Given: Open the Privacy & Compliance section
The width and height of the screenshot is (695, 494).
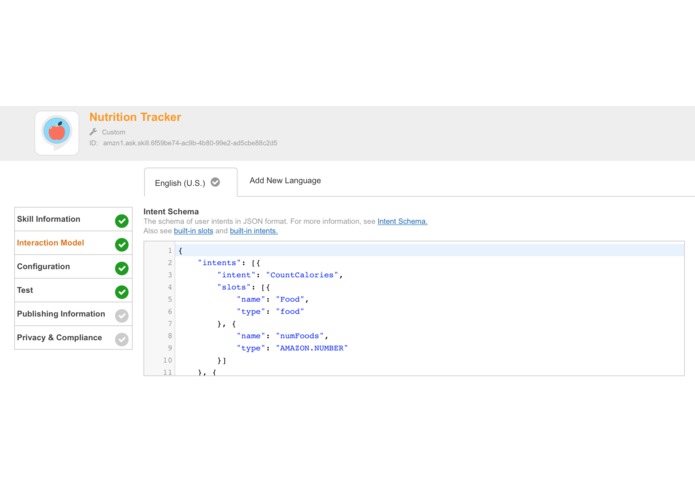Looking at the screenshot, I should (74, 338).
